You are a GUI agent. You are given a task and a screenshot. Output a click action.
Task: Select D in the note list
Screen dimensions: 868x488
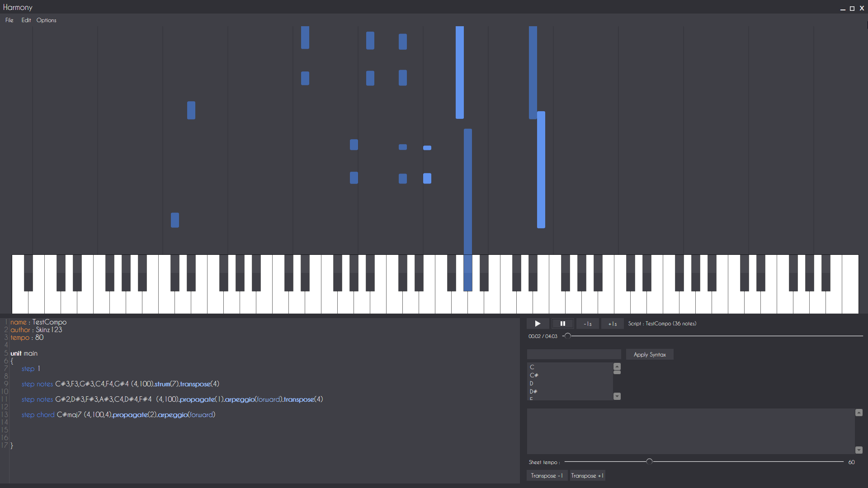[x=532, y=383]
